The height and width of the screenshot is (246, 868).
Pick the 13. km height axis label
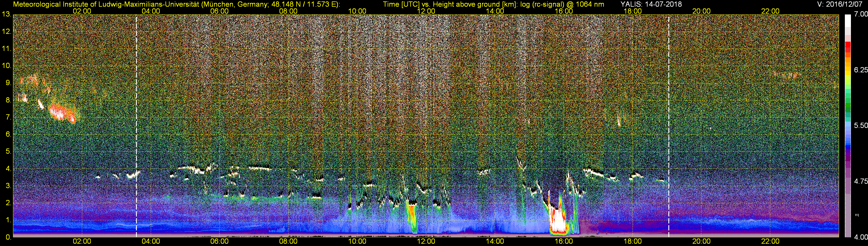(7, 14)
